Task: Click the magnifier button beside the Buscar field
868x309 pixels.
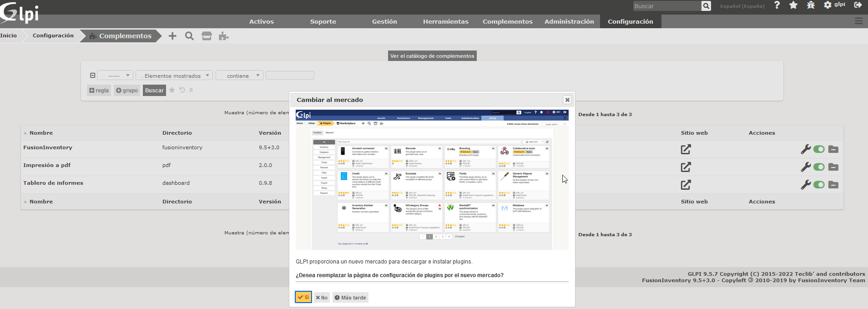Action: (706, 6)
